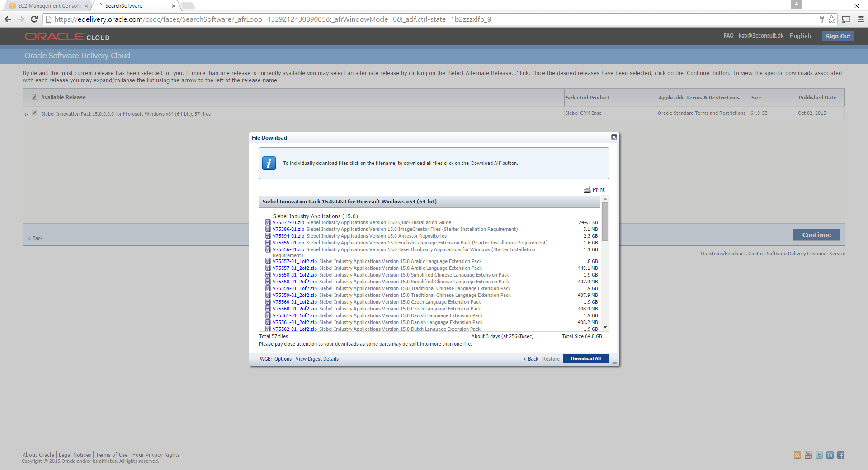This screenshot has width=868, height=470.
Task: Open Your Privacy Rights footer link
Action: [x=156, y=455]
